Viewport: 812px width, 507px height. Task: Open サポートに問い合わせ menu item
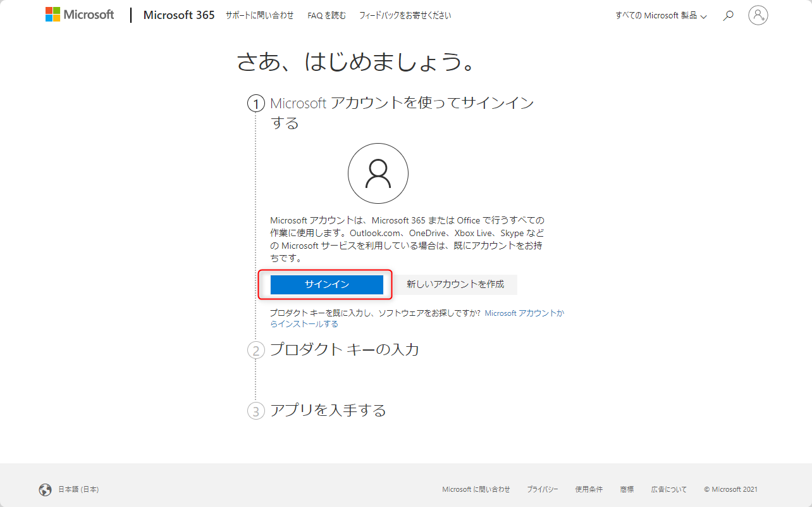(x=260, y=15)
